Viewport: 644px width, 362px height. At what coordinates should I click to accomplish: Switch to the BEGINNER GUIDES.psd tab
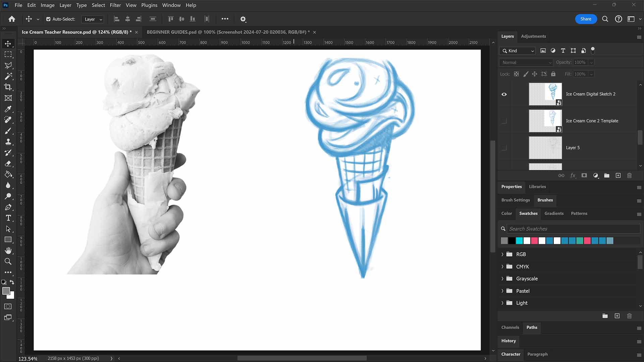(228, 32)
